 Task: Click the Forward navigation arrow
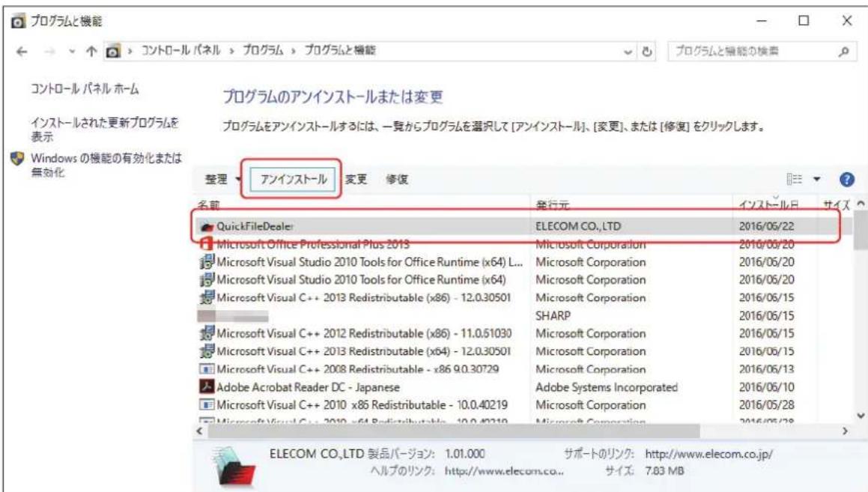[50, 52]
